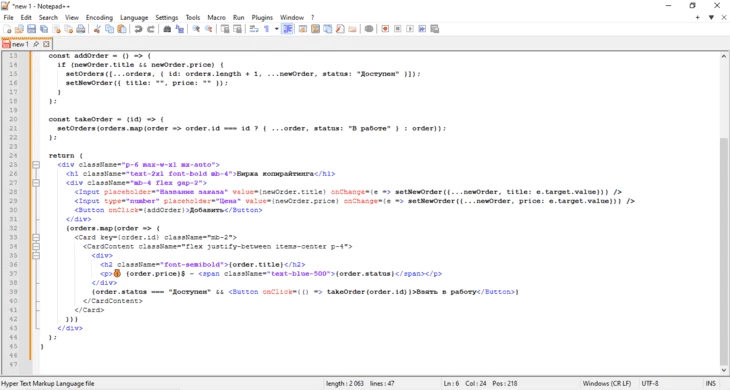
Task: Save the current recorded macro icon
Action: pos(435,29)
